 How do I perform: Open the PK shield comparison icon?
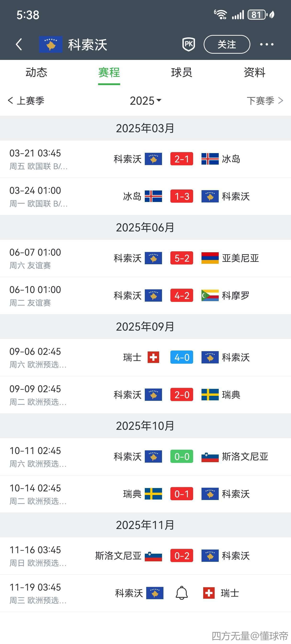click(189, 45)
